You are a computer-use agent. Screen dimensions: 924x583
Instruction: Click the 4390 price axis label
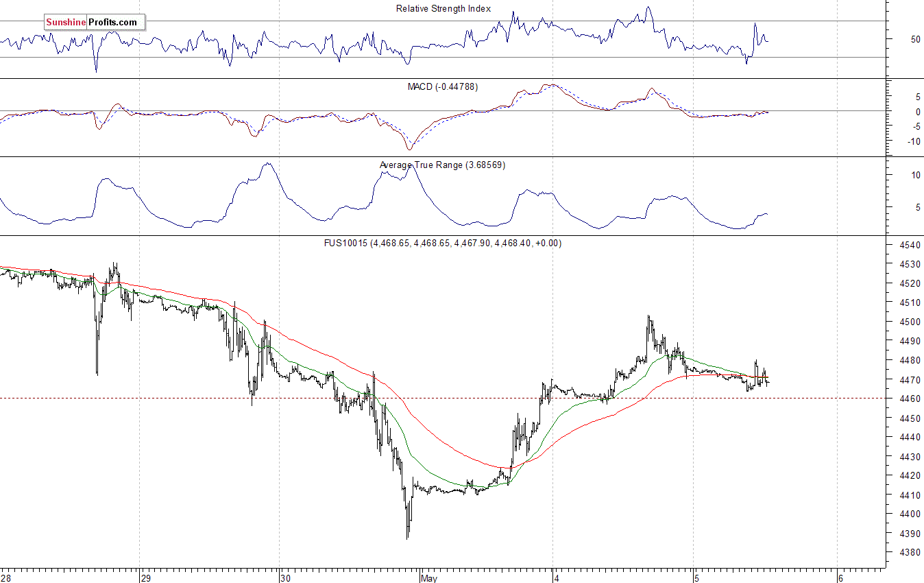click(911, 534)
